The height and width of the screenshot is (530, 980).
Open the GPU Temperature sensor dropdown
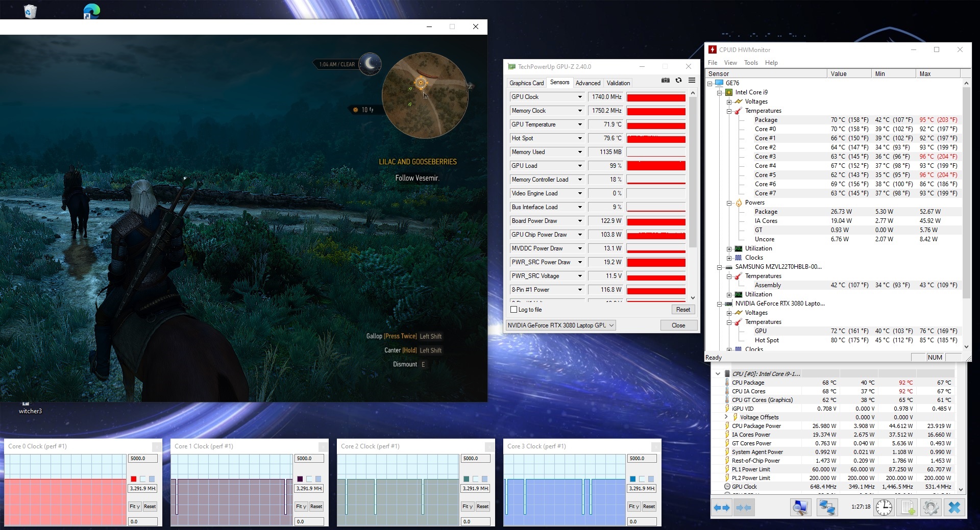click(x=580, y=124)
